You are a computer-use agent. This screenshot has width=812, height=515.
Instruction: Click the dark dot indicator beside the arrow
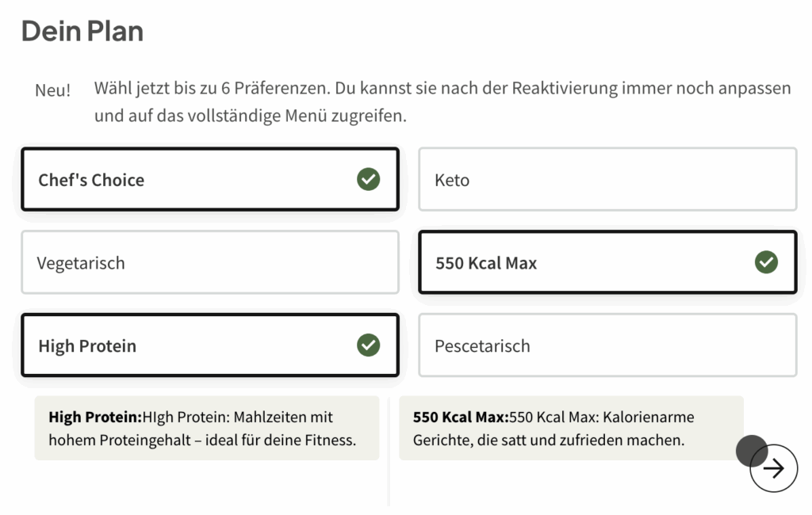750,451
